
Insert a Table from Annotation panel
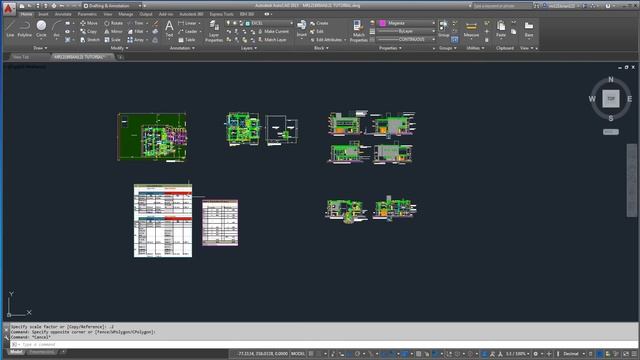187,40
